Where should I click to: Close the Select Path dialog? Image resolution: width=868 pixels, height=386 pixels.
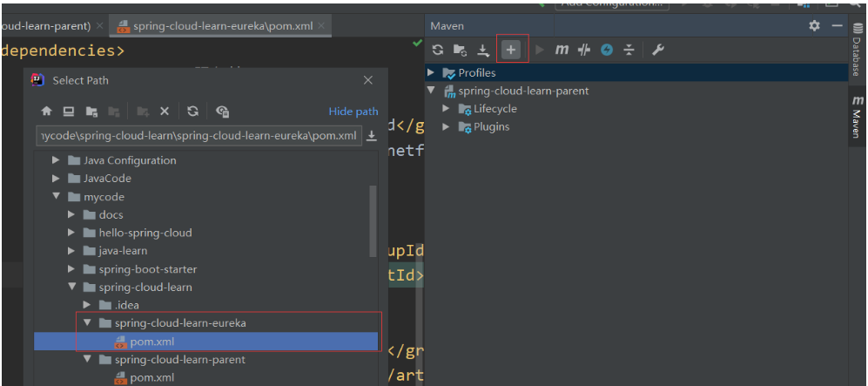[367, 80]
